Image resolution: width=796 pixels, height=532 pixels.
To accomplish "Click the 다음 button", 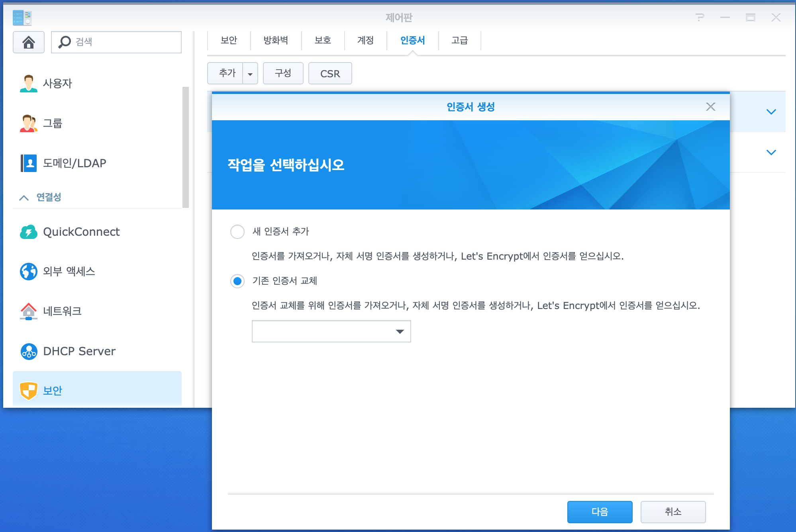I will click(600, 512).
